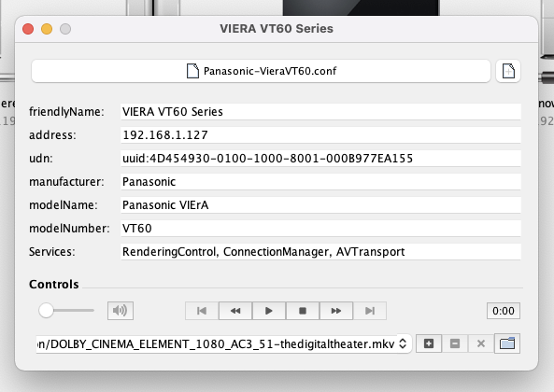The height and width of the screenshot is (392, 554).
Task: Adjust the volume slider knob
Action: tap(47, 311)
